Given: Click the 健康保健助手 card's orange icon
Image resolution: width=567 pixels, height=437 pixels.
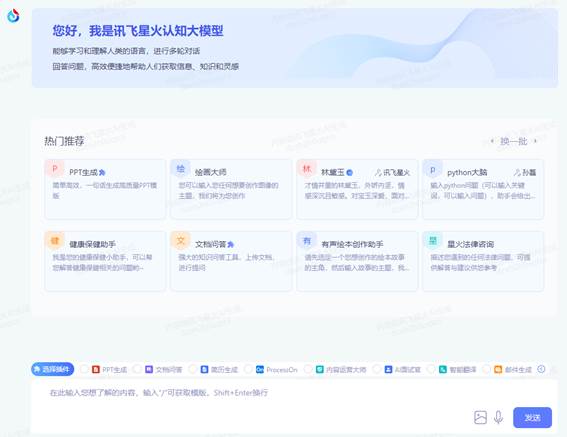Looking at the screenshot, I should pyautogui.click(x=55, y=241).
